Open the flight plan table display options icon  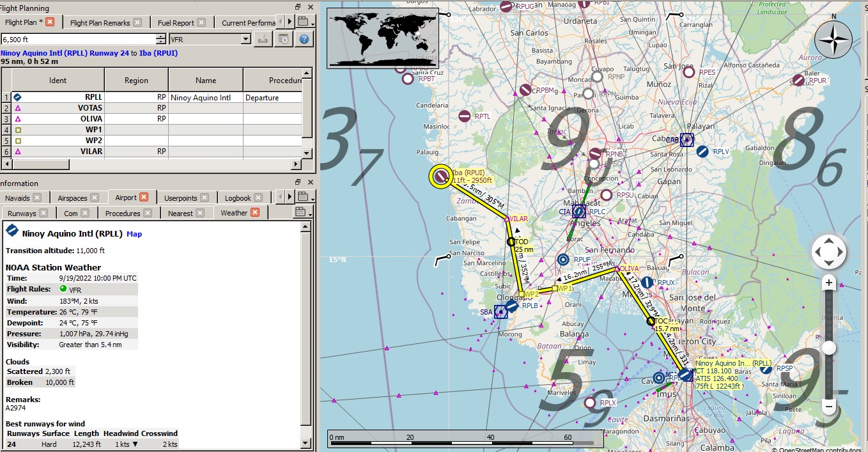pos(283,39)
